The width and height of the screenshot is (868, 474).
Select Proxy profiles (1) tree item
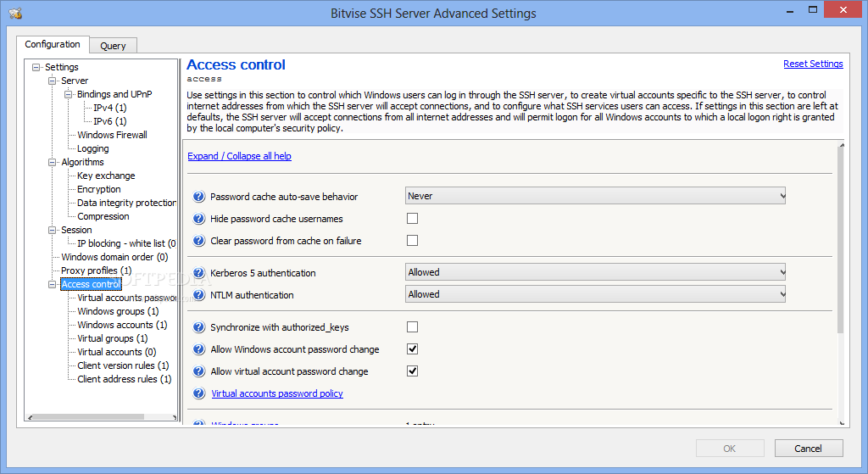(x=97, y=270)
